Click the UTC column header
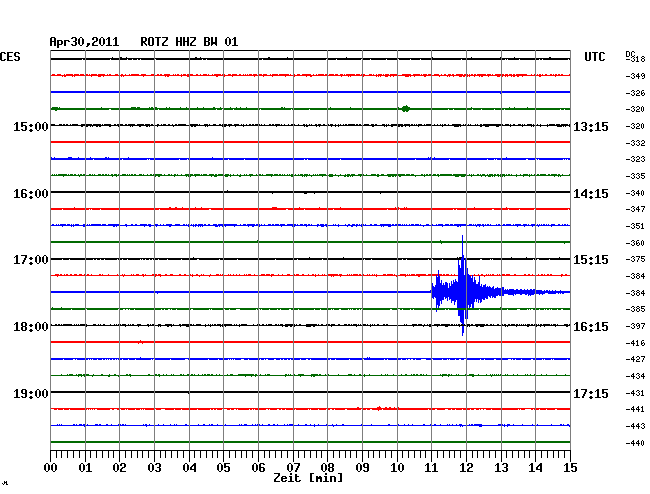The image size is (650, 494). pos(594,57)
